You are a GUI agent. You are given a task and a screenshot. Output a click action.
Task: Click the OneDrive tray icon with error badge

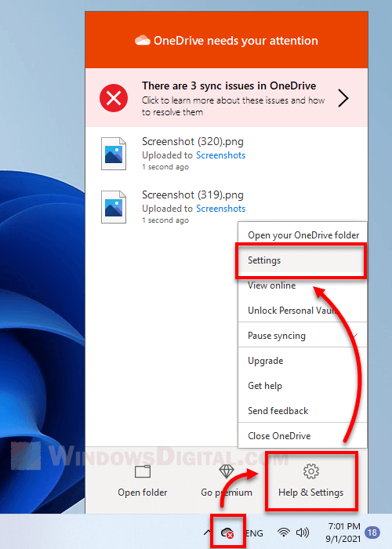coord(227,533)
